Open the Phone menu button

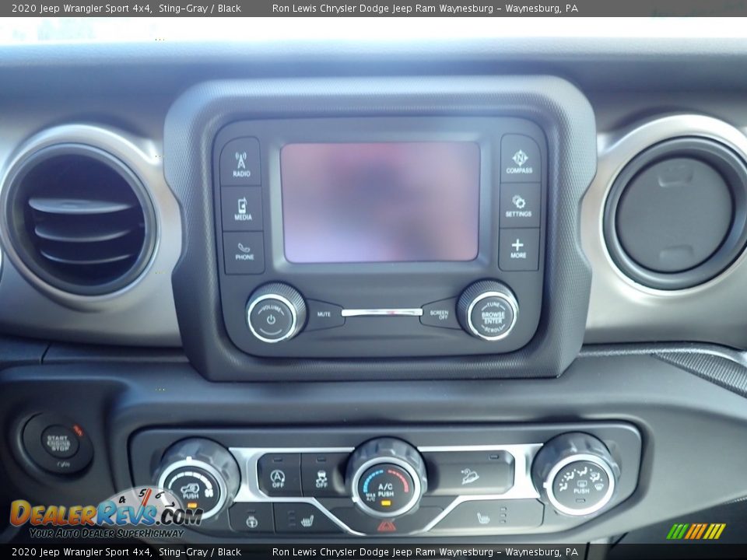coord(241,251)
